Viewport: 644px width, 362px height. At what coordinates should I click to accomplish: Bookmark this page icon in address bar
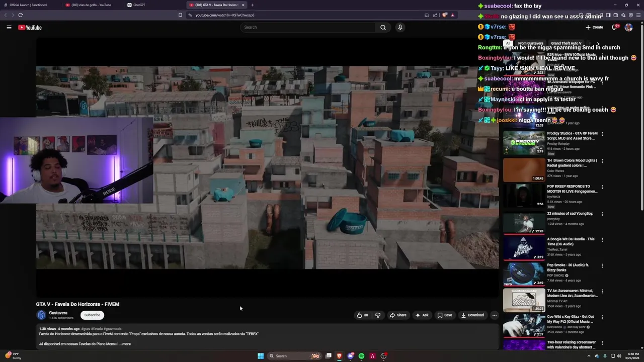point(180,15)
